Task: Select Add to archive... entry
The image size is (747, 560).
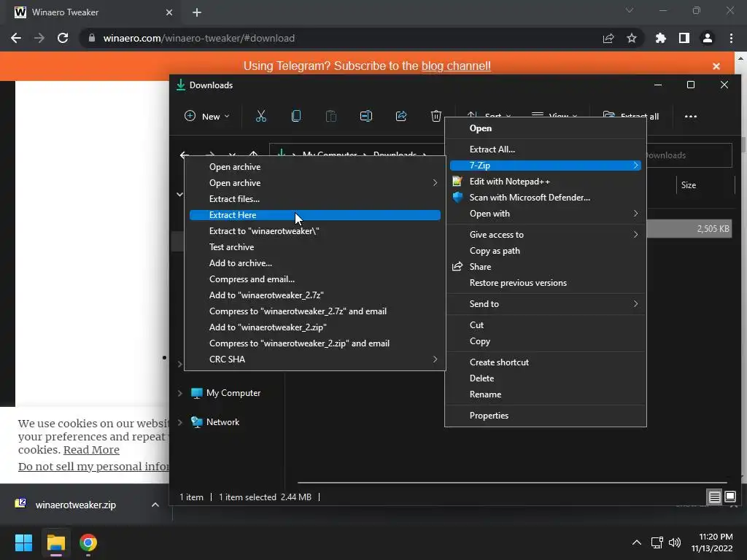Action: (x=315, y=263)
